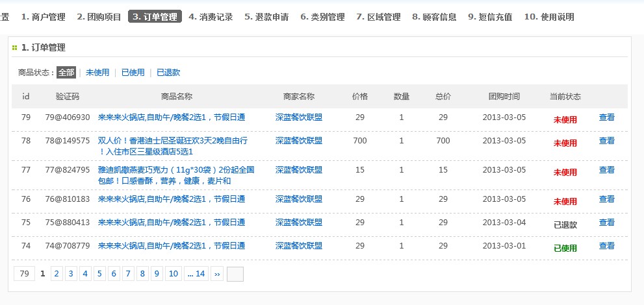This screenshot has width=644, height=305.
Task: Click the total count box 79
Action: (24, 273)
